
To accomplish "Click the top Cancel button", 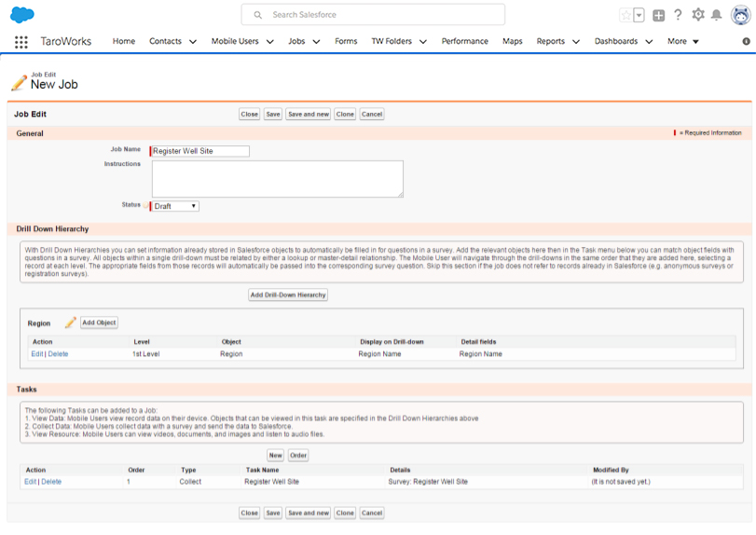I will [372, 115].
